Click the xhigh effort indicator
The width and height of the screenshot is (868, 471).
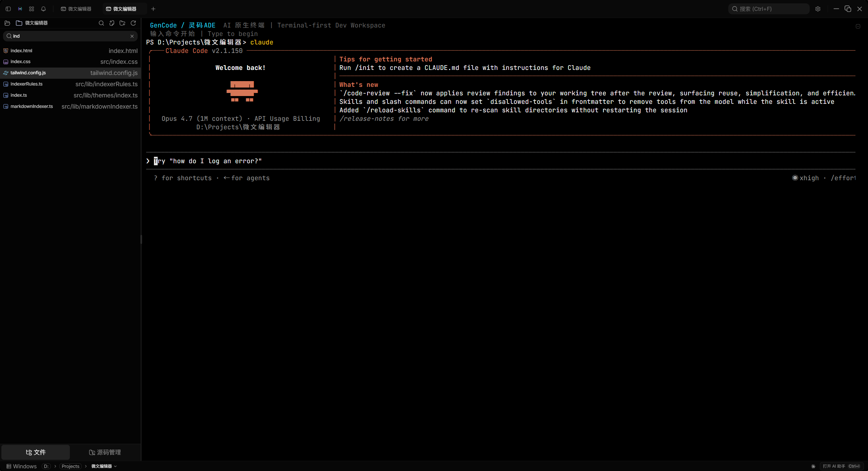[805, 178]
